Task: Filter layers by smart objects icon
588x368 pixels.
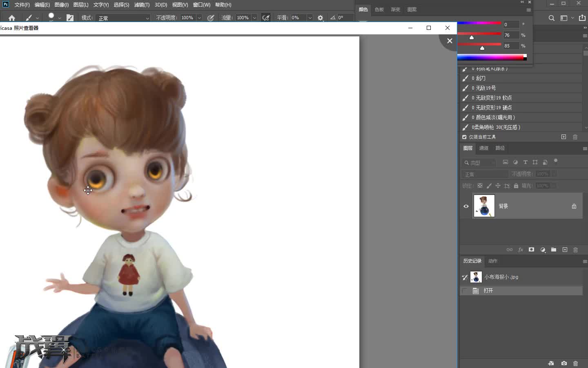Action: pos(545,162)
